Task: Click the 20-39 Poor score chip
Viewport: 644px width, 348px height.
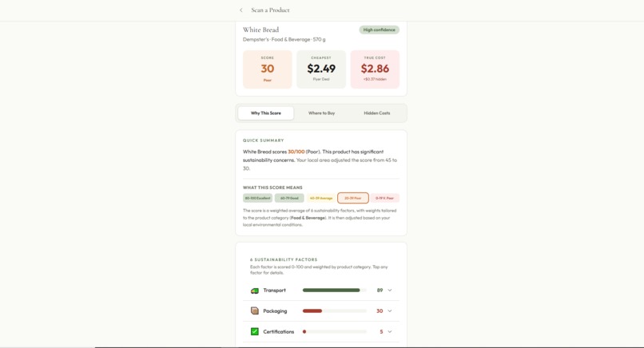Action: (x=353, y=198)
